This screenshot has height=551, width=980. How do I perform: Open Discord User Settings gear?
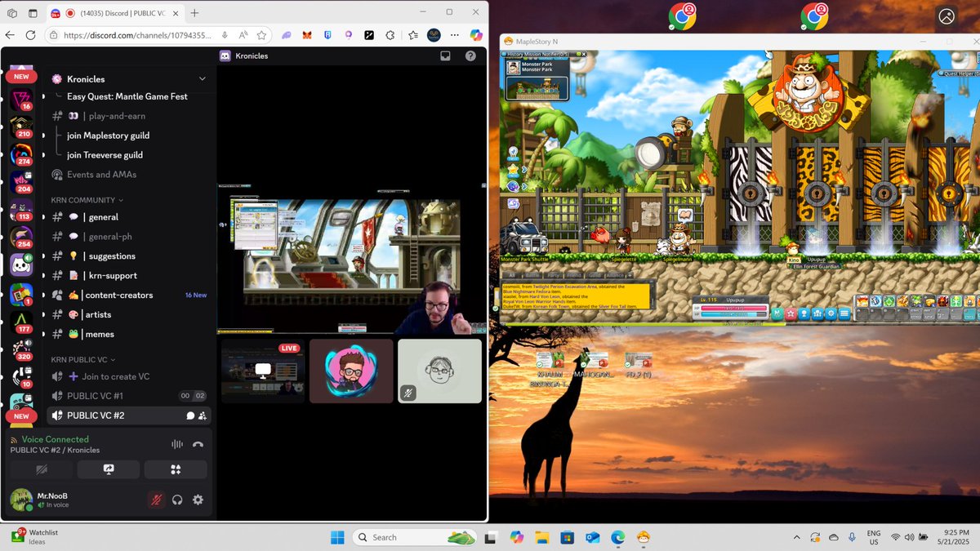click(x=198, y=500)
